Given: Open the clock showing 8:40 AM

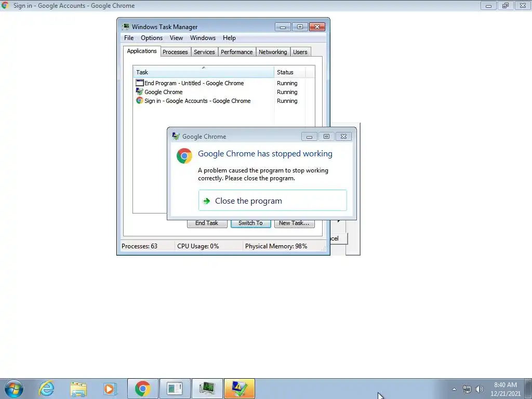Looking at the screenshot, I should click(x=505, y=389).
